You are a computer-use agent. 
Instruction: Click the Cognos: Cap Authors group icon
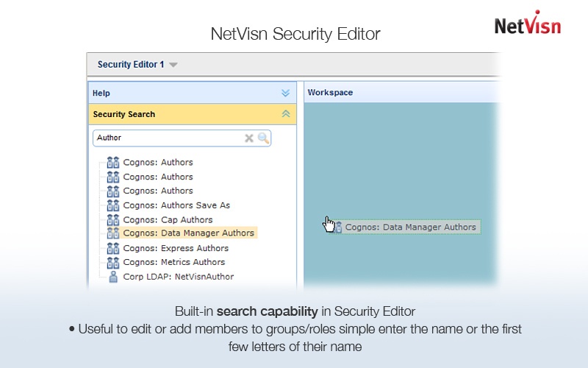pos(113,219)
